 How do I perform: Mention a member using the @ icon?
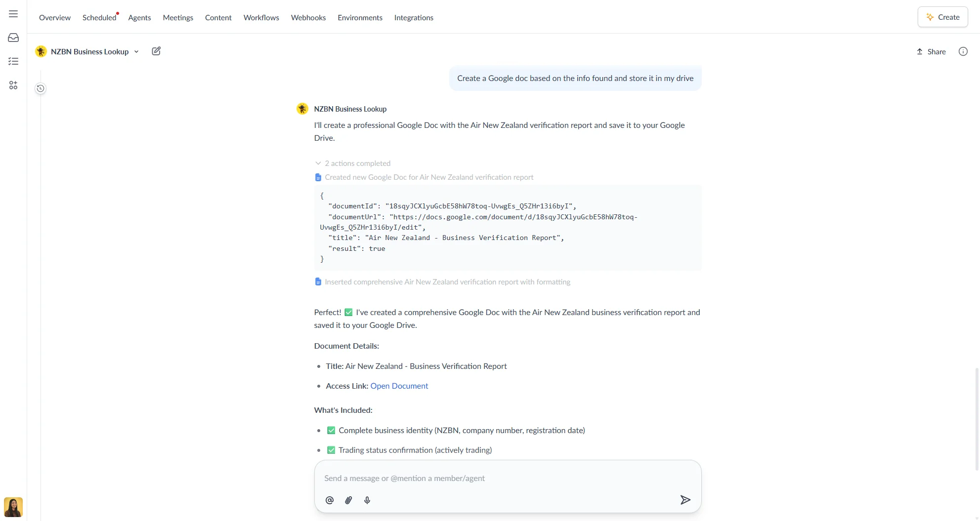tap(329, 500)
